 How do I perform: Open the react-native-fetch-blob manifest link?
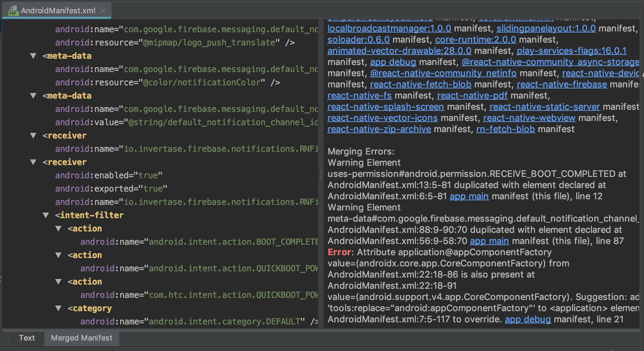pyautogui.click(x=420, y=84)
